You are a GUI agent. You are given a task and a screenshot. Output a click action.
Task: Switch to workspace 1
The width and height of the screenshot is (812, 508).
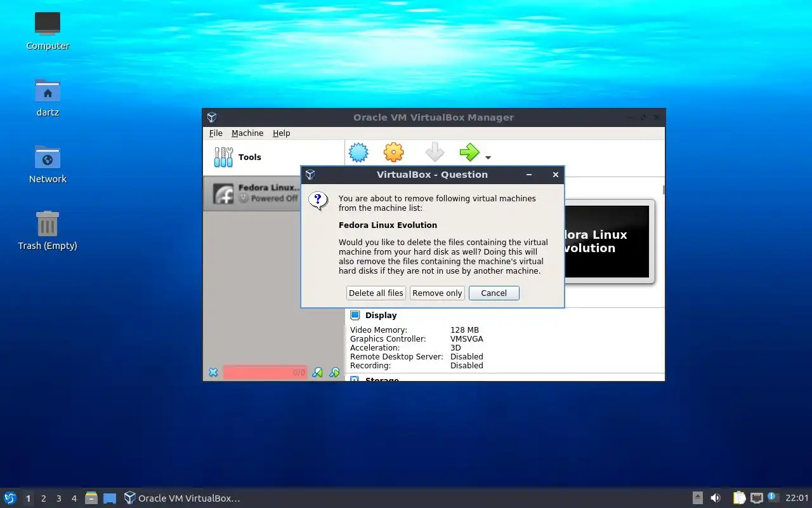(28, 498)
